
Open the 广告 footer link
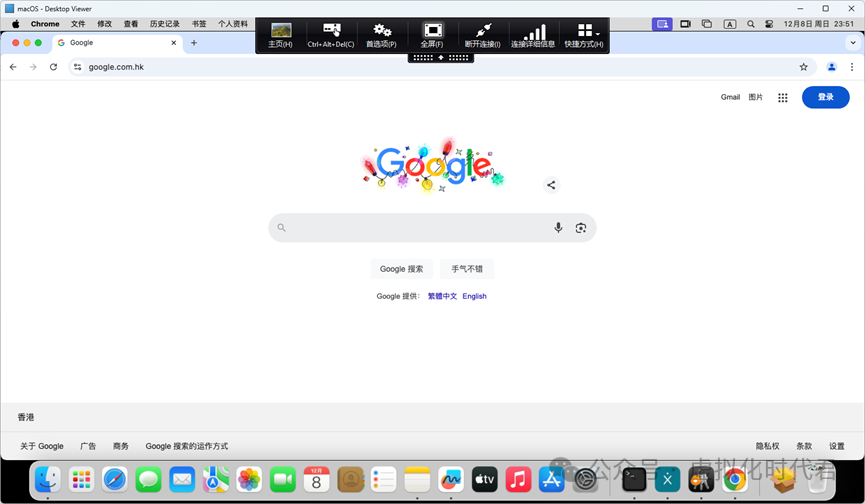88,446
